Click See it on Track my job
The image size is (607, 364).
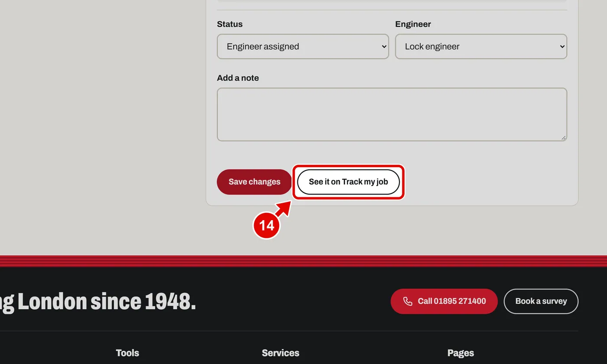tap(348, 182)
